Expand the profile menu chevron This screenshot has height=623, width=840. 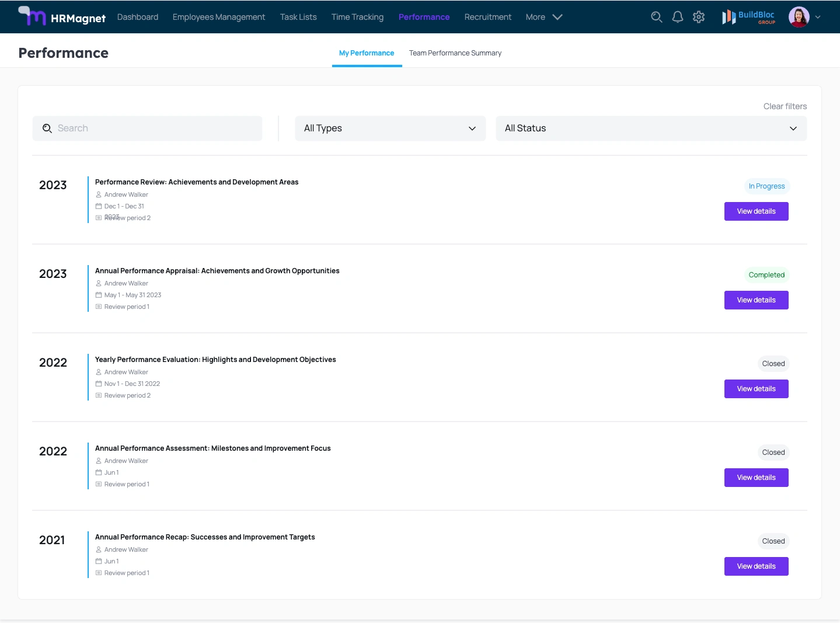tap(818, 17)
